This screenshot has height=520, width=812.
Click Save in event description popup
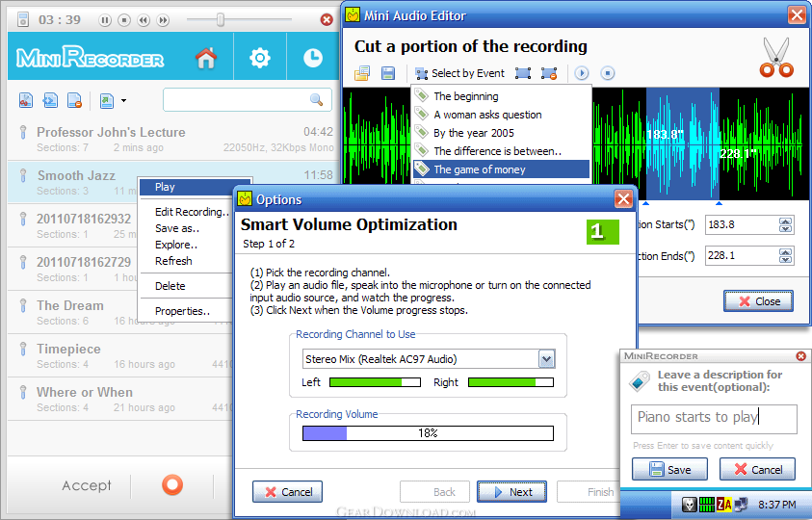[669, 469]
